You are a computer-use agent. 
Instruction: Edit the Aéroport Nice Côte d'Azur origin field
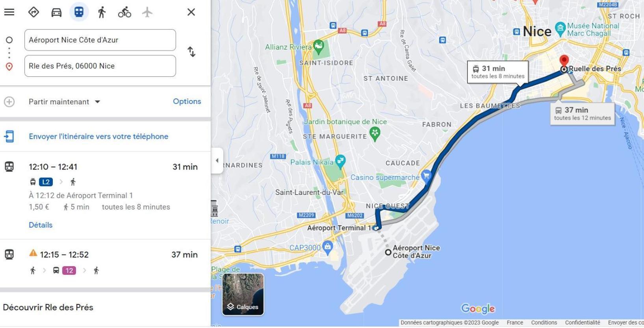click(100, 40)
